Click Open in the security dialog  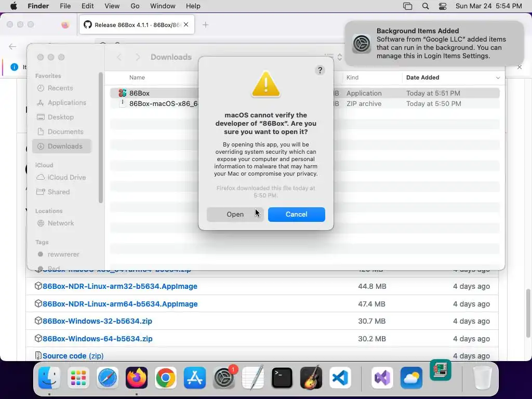(235, 215)
